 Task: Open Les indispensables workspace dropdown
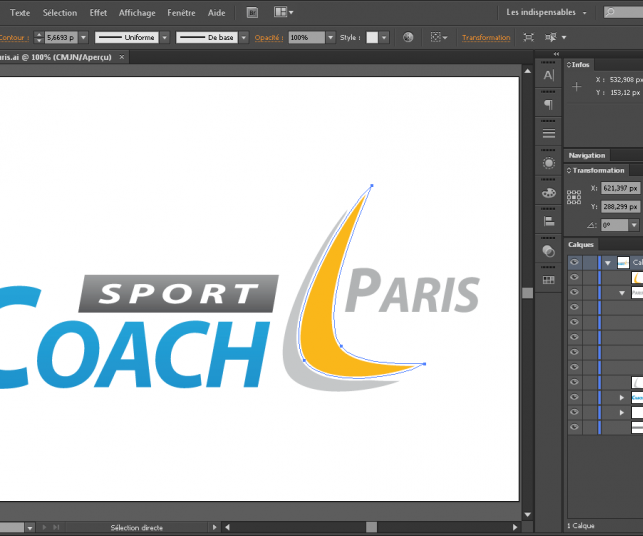pyautogui.click(x=546, y=12)
